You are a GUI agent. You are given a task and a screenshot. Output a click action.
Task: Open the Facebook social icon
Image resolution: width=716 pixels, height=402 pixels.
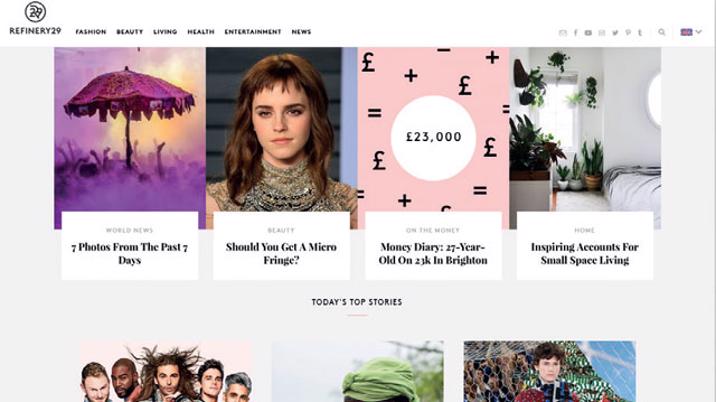[575, 32]
